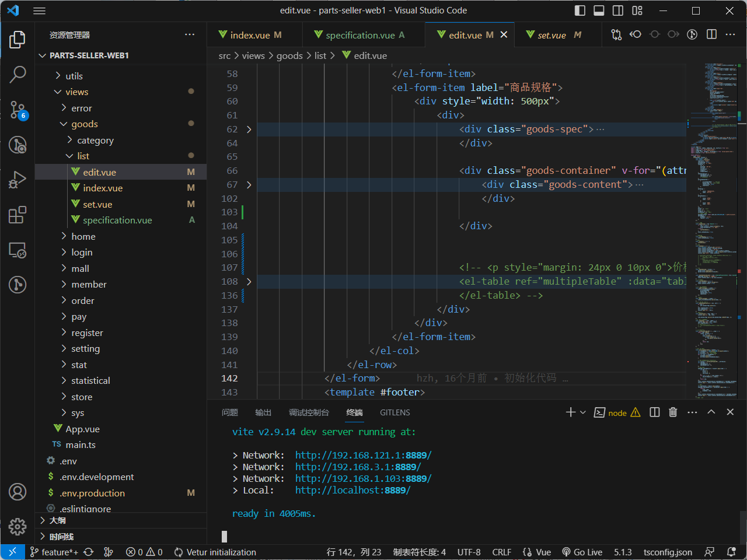Image resolution: width=747 pixels, height=560 pixels.
Task: Maximize panel size with chevron up
Action: click(711, 412)
